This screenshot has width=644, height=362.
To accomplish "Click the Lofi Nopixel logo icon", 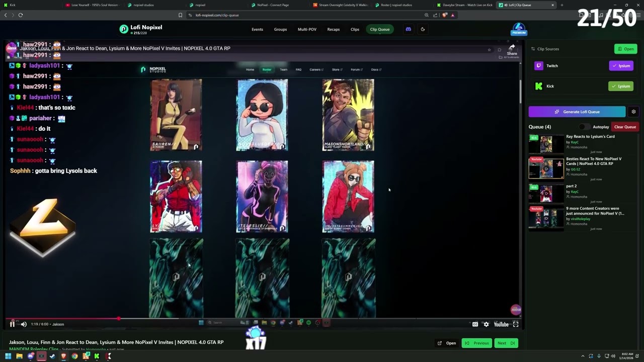I will 124,29.
